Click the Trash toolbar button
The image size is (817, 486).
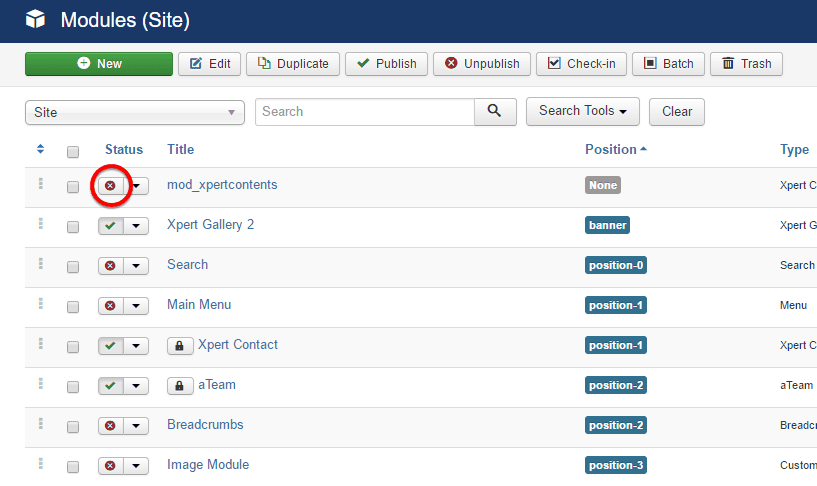point(746,64)
